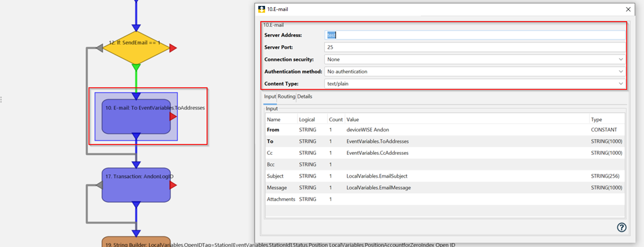Select the Input tab

pos(270,96)
